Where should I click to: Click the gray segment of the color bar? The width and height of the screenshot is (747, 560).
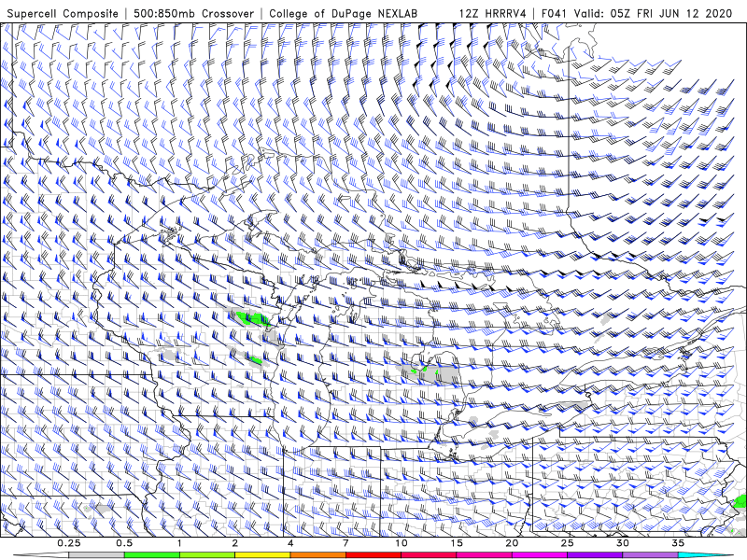tap(96, 555)
